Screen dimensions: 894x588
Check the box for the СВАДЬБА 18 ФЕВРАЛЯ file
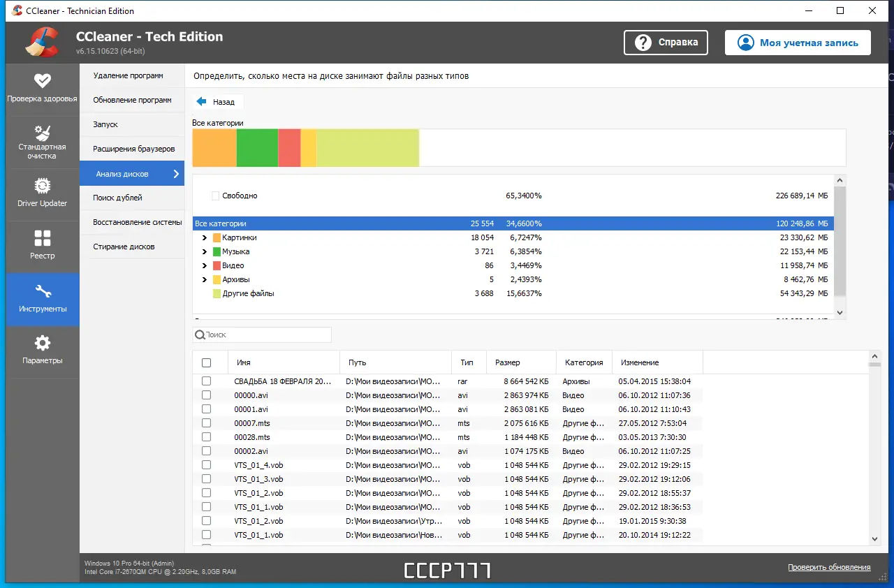pos(206,381)
